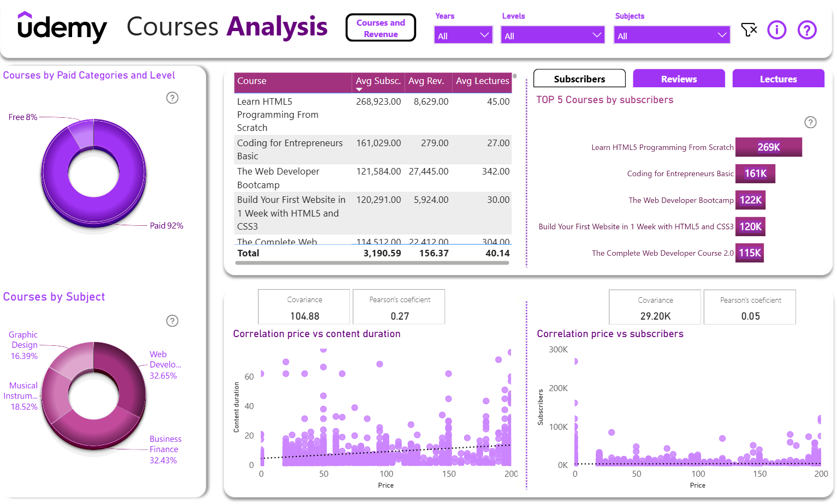Click the 122K Web Developer Bootcamp bar
837x504 pixels.
coord(750,200)
